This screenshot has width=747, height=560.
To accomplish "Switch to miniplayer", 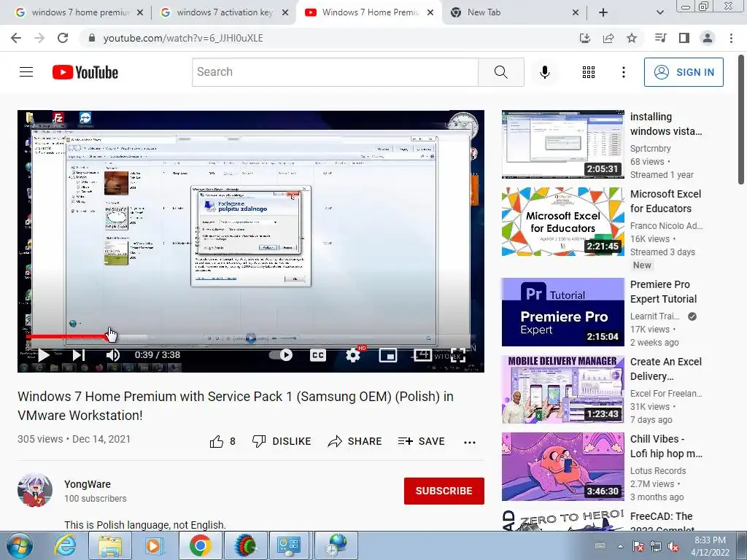I will (x=388, y=355).
